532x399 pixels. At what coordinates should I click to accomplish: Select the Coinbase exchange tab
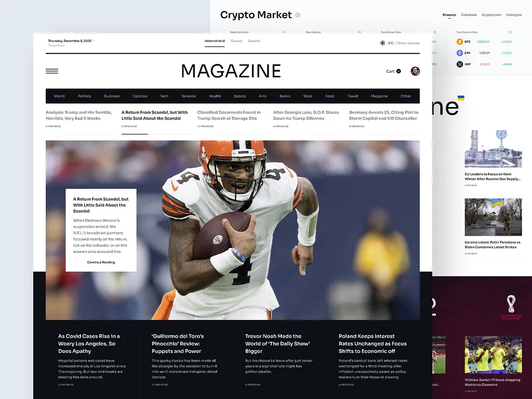469,15
